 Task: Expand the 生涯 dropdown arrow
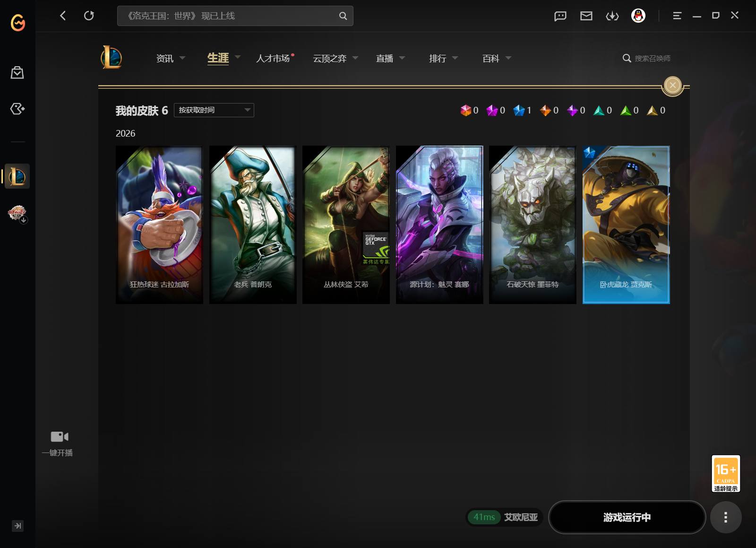click(238, 57)
